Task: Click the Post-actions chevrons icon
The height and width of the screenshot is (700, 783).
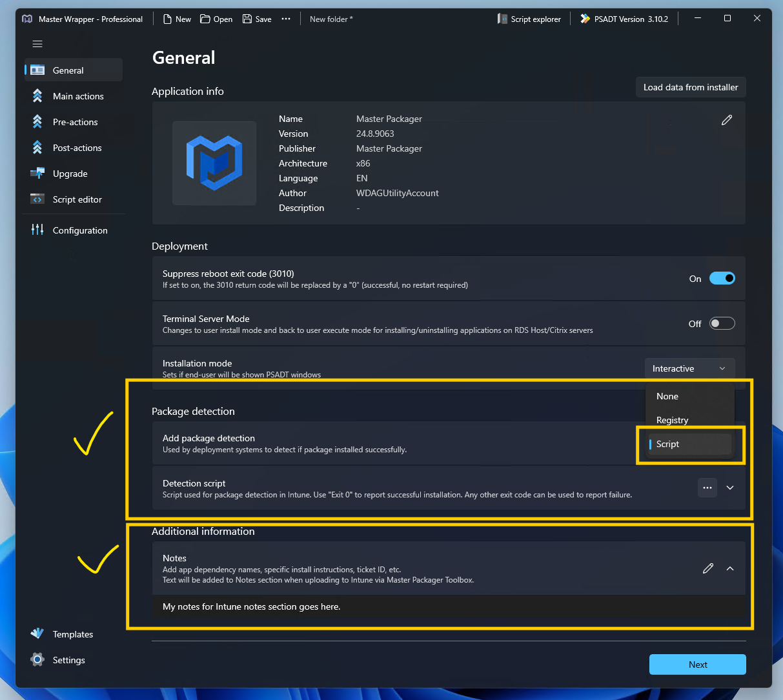Action: 37,148
